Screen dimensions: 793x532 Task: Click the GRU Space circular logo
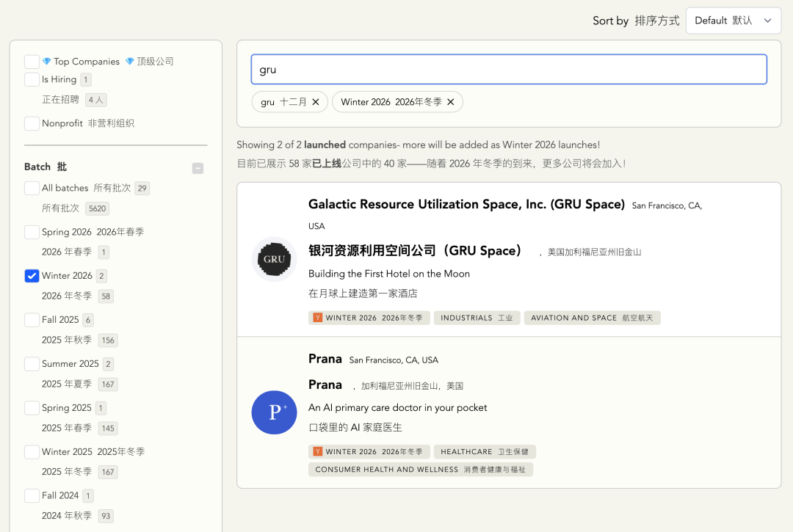point(274,259)
